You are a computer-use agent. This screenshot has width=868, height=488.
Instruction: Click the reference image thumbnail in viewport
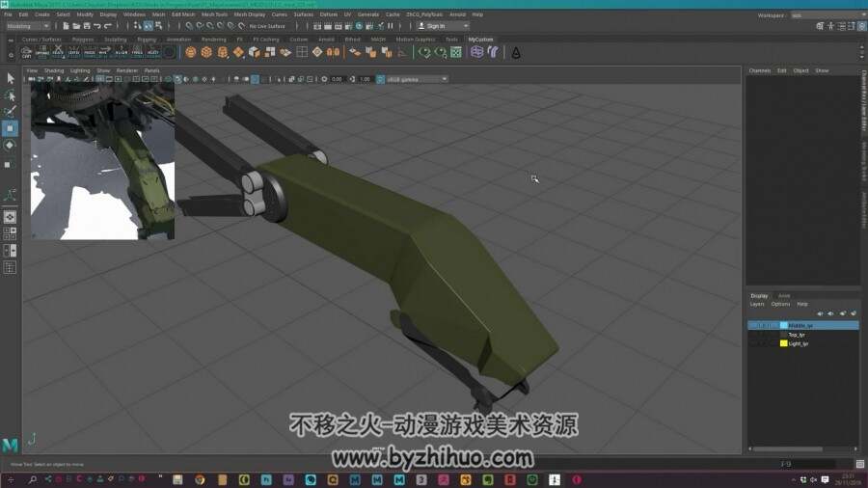102,161
